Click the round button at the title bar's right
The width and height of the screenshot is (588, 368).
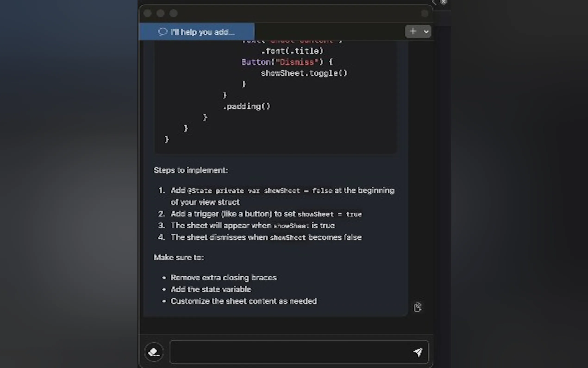tap(424, 13)
